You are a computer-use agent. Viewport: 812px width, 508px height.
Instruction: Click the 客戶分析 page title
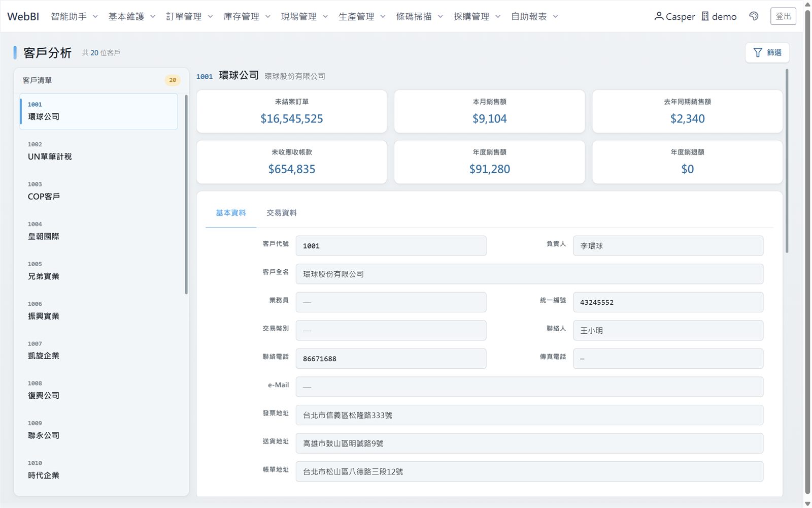click(x=47, y=53)
